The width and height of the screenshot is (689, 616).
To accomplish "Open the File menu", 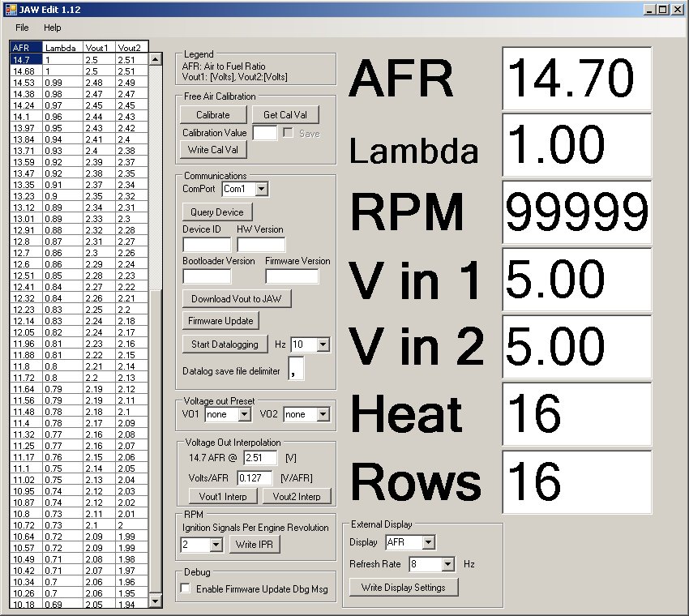I will (x=22, y=28).
